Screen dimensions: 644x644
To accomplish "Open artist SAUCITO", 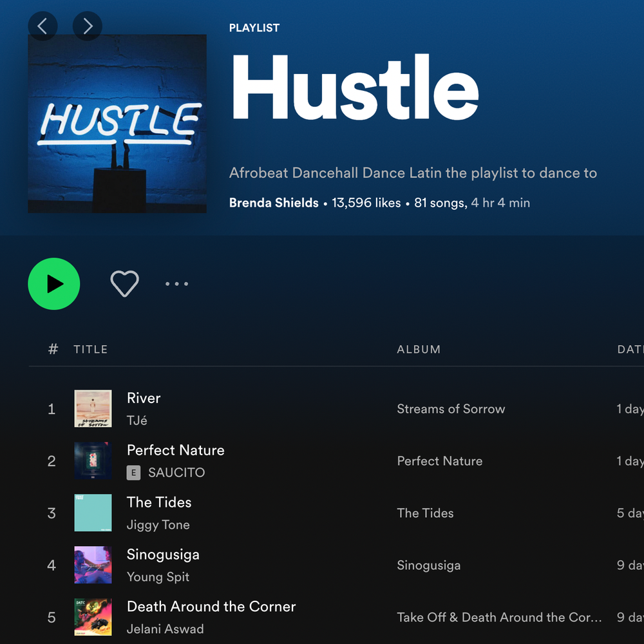I will [176, 472].
